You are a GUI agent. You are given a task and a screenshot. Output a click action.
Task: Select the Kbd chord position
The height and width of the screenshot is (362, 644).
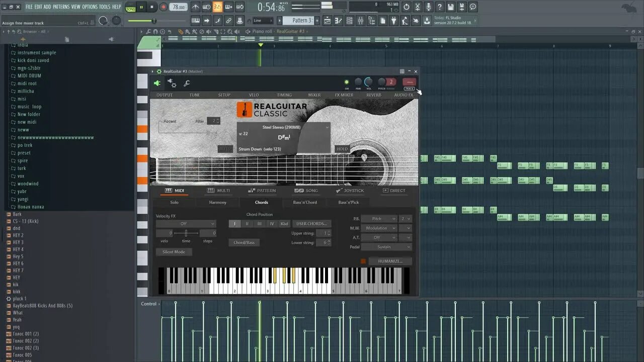point(284,224)
